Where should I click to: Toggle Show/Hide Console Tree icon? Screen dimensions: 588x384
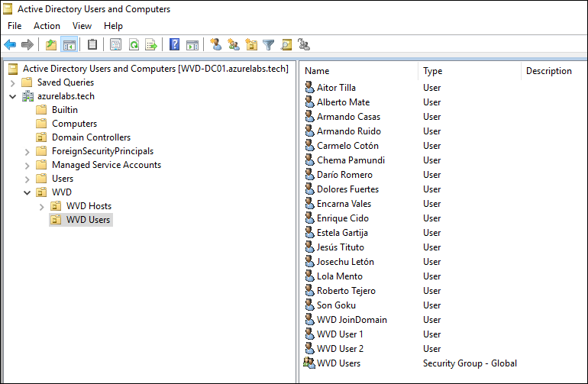pos(69,45)
